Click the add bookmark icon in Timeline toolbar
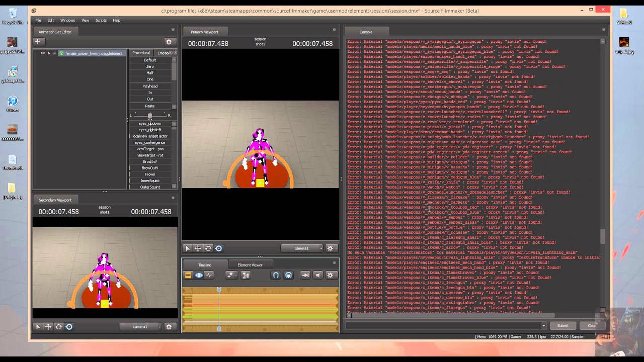 [230, 275]
